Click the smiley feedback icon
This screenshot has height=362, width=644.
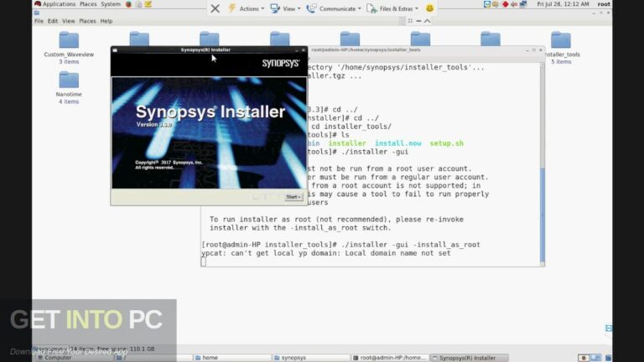(429, 8)
